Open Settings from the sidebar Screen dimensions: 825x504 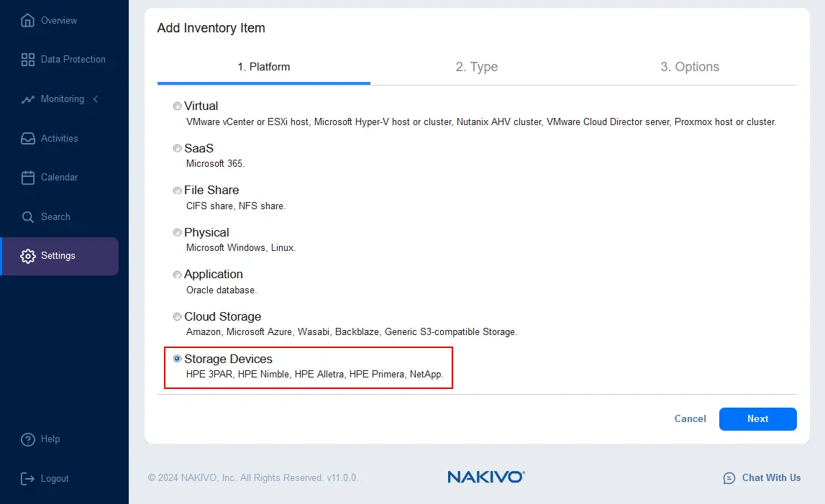pos(58,256)
